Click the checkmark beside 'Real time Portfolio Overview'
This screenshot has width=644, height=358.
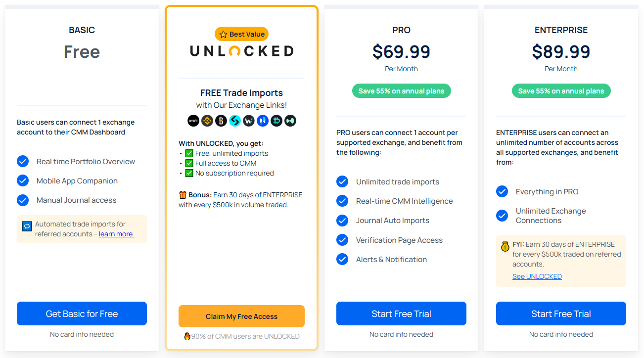click(23, 161)
